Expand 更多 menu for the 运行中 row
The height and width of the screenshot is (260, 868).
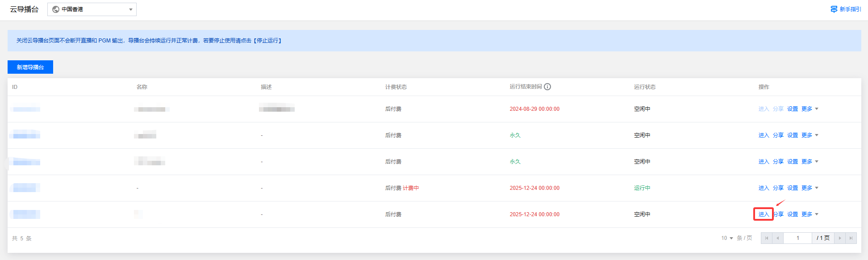pos(810,188)
